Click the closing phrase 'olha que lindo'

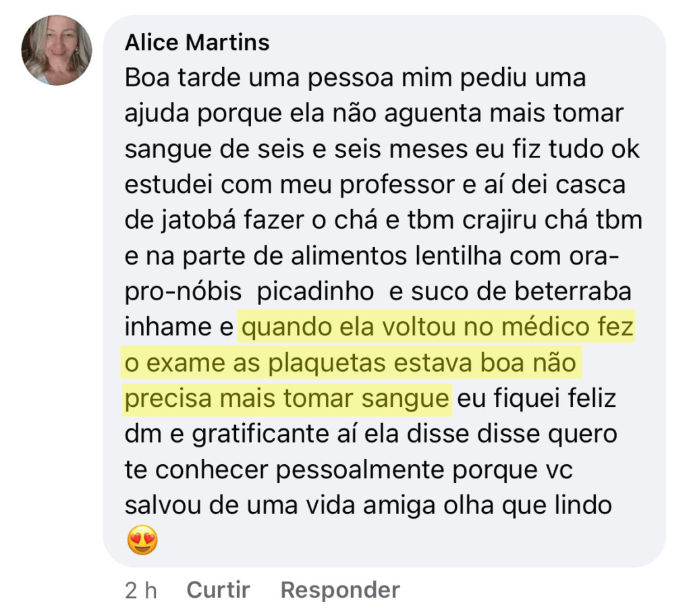[528, 506]
